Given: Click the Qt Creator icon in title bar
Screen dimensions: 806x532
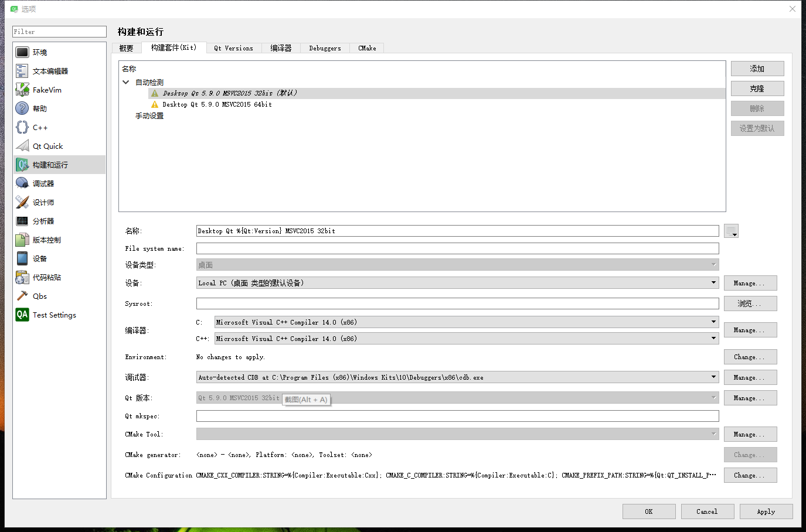Looking at the screenshot, I should [14, 9].
